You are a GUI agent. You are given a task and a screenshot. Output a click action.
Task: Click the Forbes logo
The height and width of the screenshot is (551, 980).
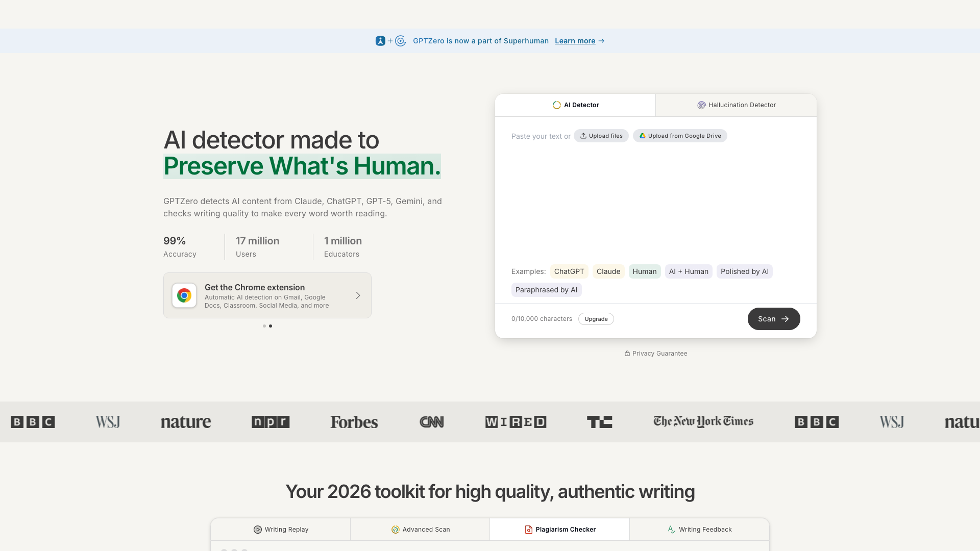coord(354,422)
